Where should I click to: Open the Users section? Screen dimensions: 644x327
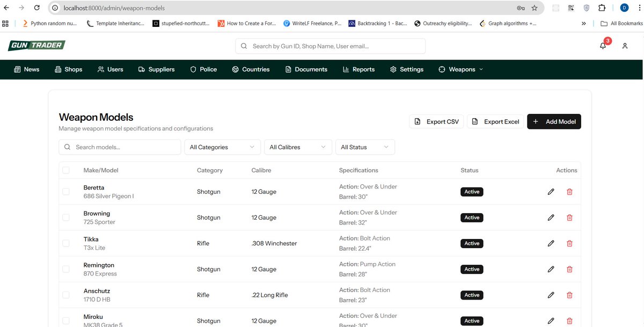111,69
